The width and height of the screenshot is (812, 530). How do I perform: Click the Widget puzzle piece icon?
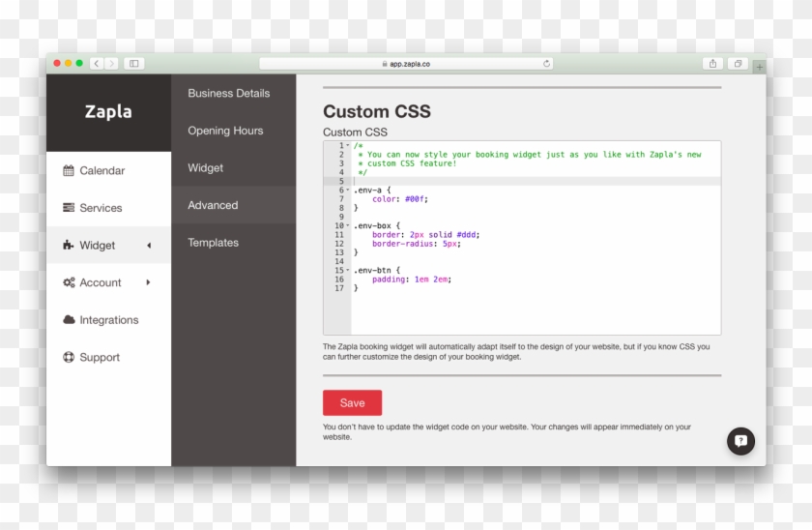[69, 246]
